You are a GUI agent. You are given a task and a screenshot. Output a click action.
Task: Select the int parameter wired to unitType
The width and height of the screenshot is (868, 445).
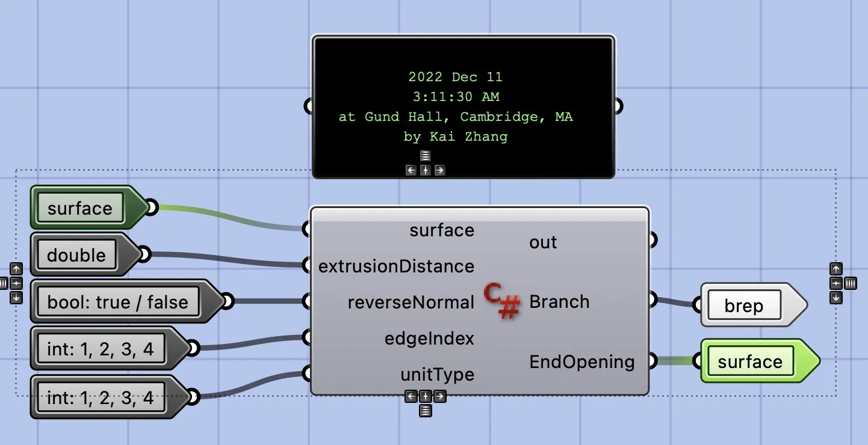pos(110,397)
